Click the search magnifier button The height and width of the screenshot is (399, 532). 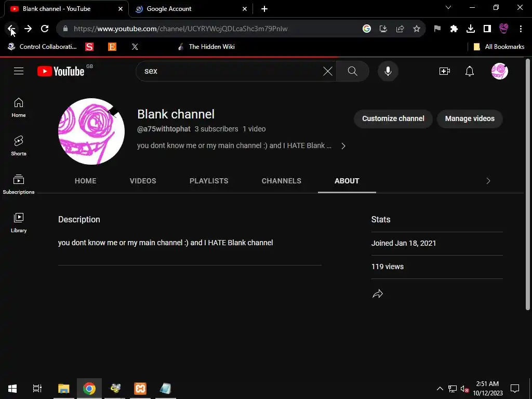point(353,71)
